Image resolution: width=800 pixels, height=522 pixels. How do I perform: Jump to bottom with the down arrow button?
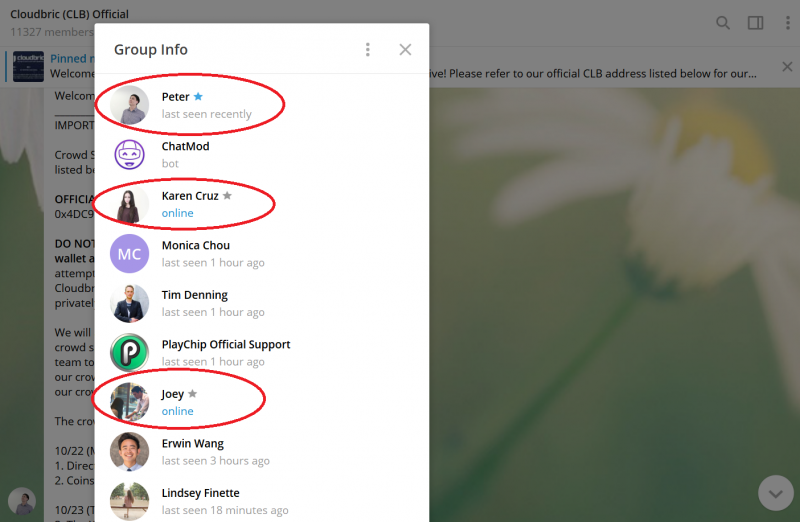pyautogui.click(x=776, y=493)
